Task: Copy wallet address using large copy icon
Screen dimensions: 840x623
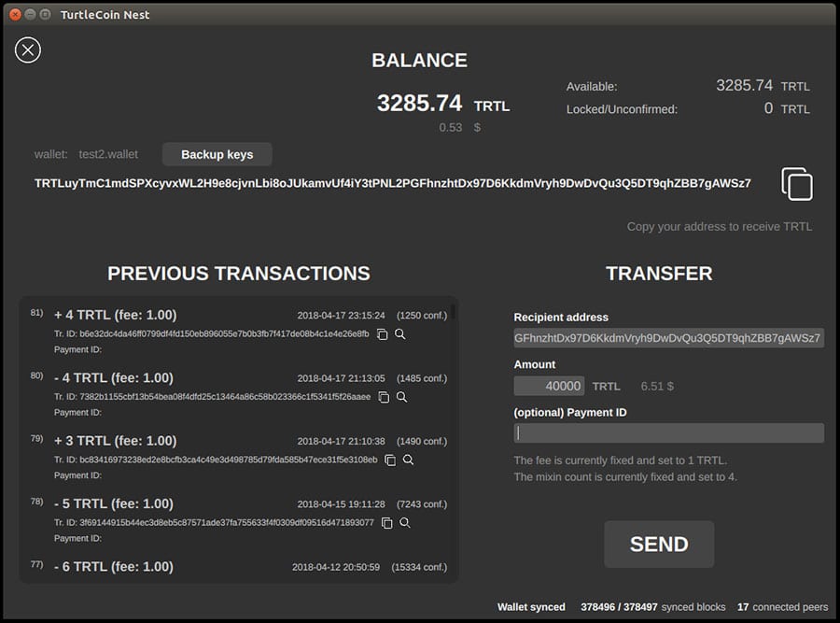Action: [x=797, y=184]
